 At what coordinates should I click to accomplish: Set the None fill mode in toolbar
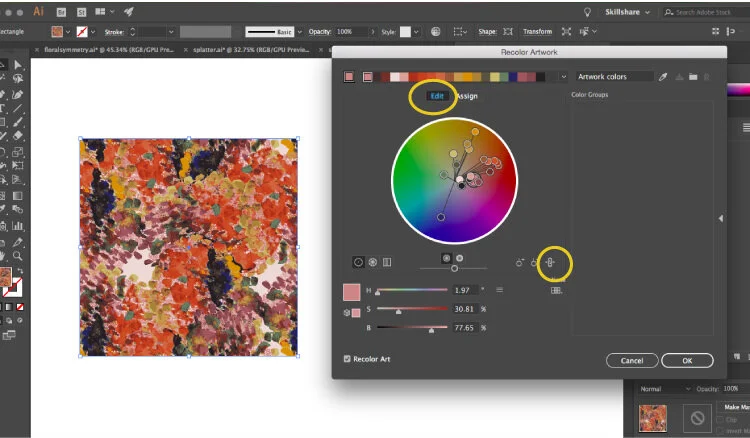(x=20, y=307)
